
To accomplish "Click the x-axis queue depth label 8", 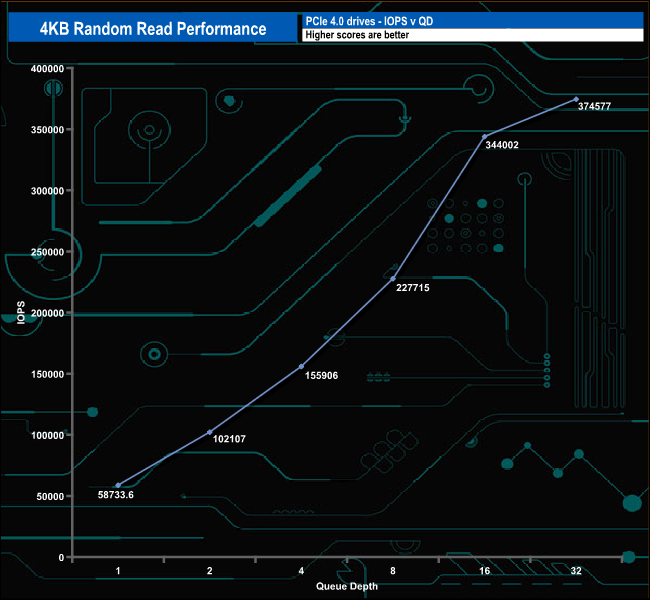I will [x=393, y=571].
